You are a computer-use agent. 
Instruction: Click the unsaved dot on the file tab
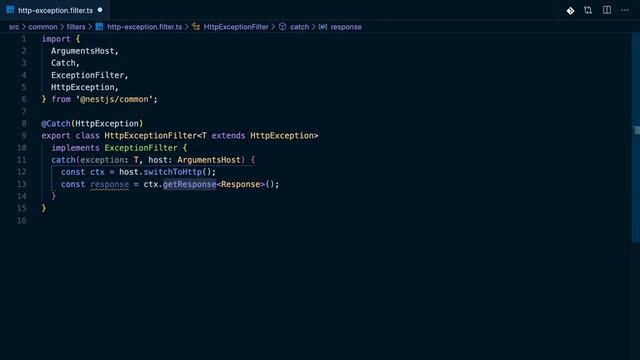tap(100, 10)
